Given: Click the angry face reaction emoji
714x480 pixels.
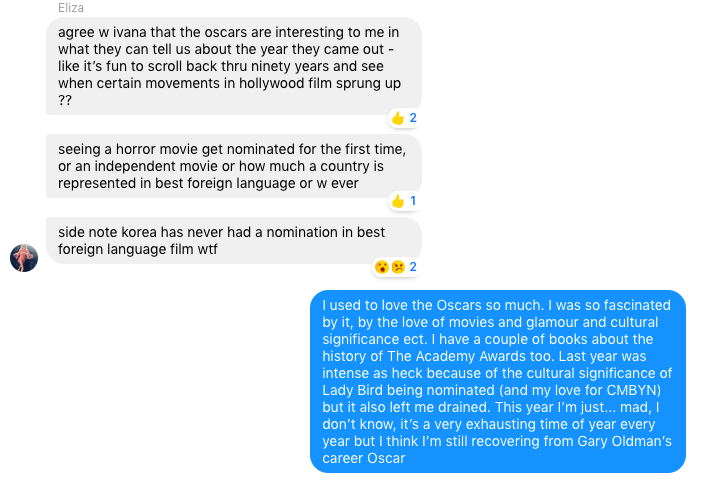Looking at the screenshot, I should point(396,267).
